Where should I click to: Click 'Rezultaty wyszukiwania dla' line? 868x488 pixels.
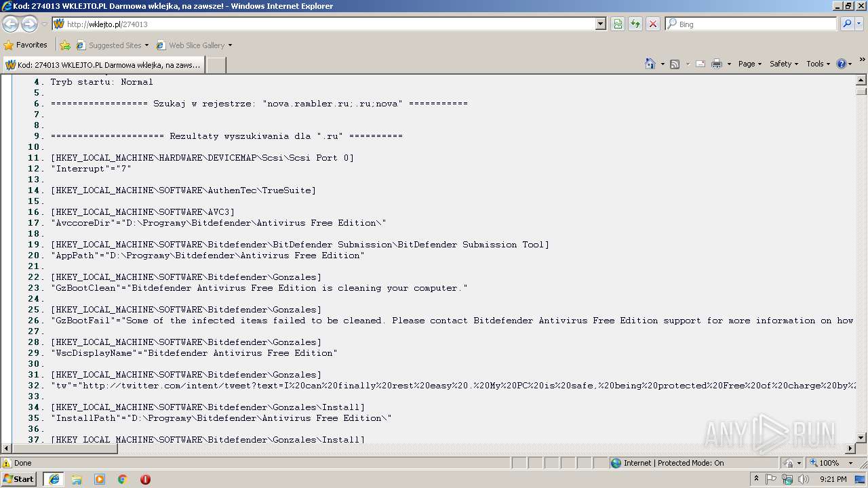click(x=226, y=136)
